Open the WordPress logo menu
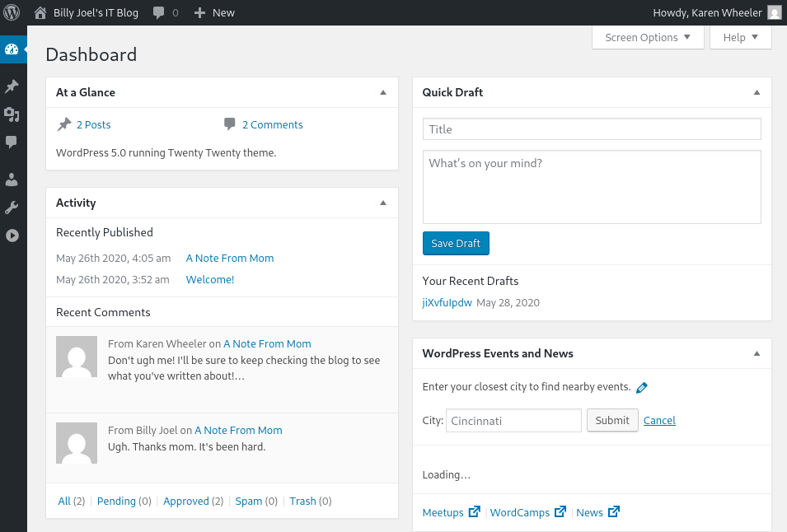Viewport: 787px width, 532px height. coord(12,12)
